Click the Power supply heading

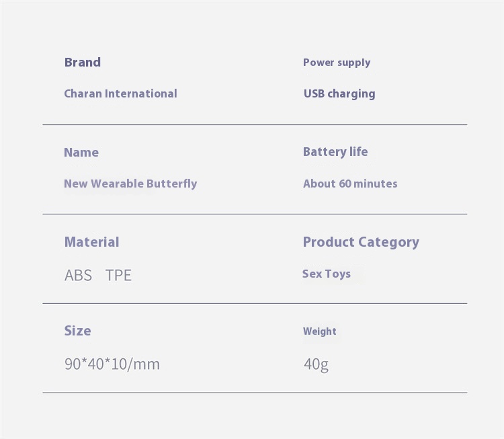pos(337,63)
